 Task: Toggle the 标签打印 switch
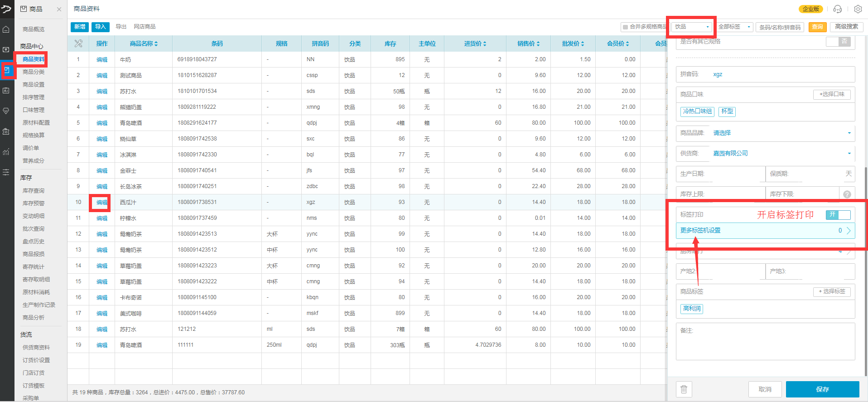pyautogui.click(x=838, y=215)
